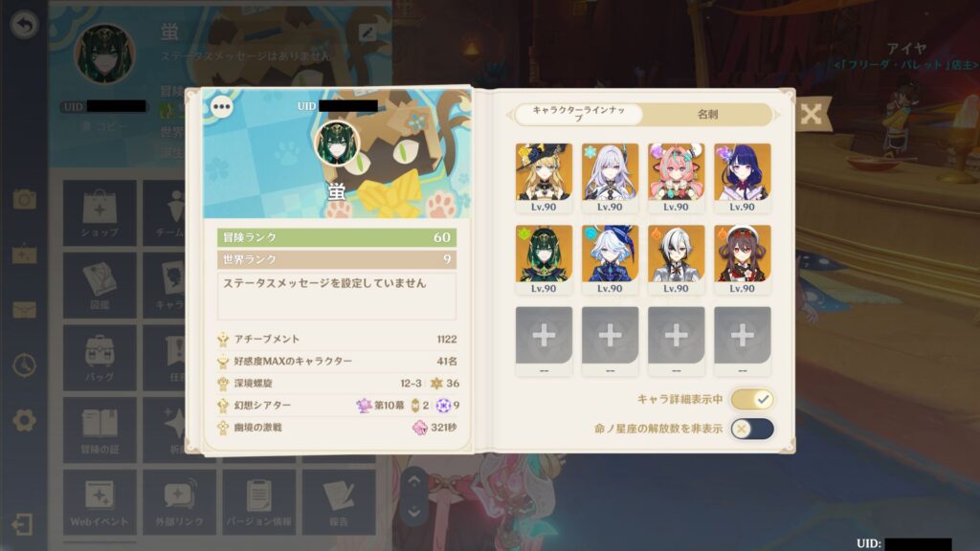Open the settings gear icon
The width and height of the screenshot is (980, 551).
pyautogui.click(x=24, y=421)
